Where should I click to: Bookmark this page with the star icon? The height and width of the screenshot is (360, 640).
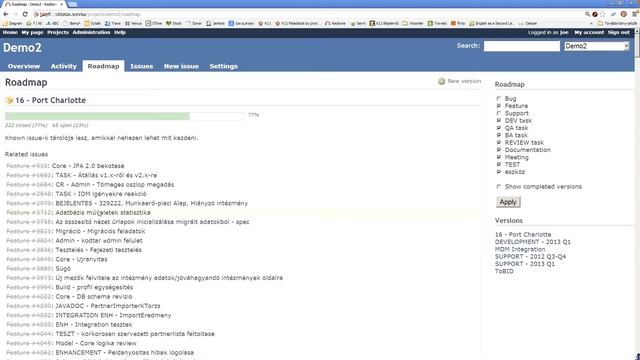click(x=602, y=14)
